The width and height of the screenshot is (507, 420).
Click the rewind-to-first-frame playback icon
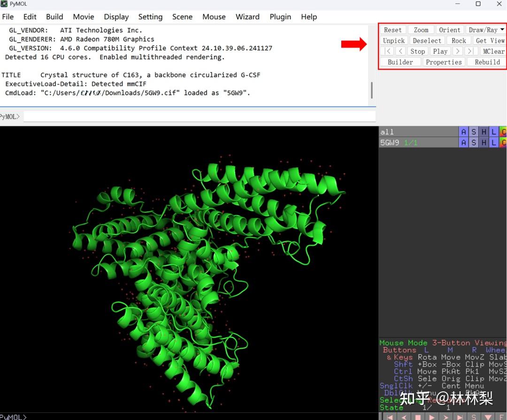click(391, 417)
